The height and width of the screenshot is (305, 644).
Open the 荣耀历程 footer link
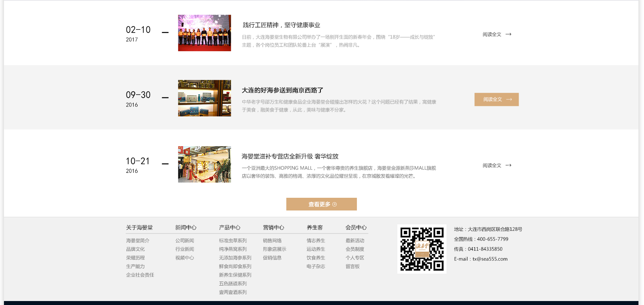click(135, 258)
